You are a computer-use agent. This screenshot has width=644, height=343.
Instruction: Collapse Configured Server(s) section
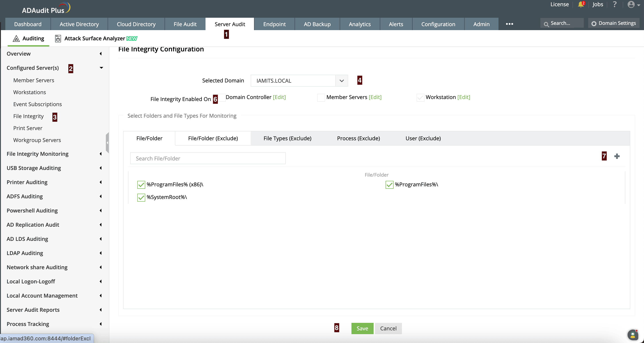point(101,68)
